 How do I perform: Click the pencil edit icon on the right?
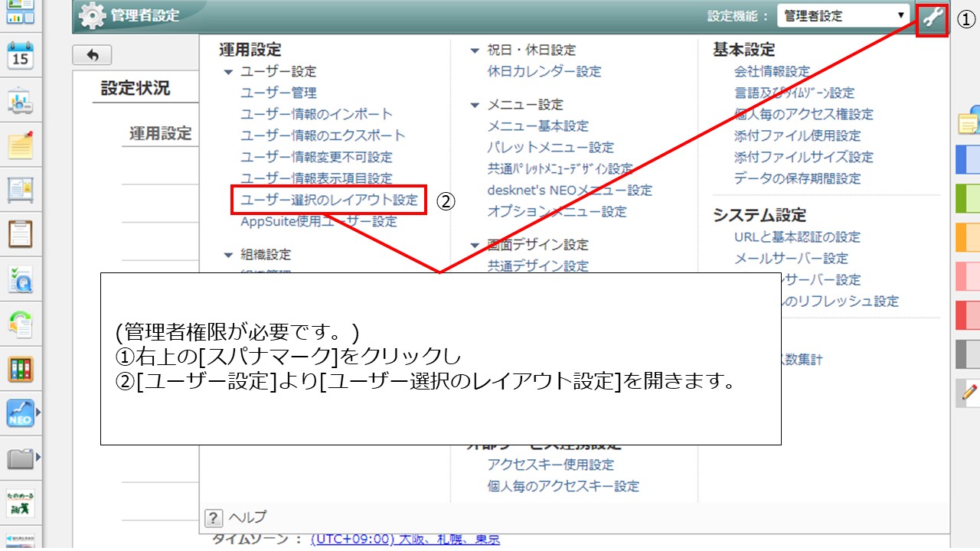point(969,393)
